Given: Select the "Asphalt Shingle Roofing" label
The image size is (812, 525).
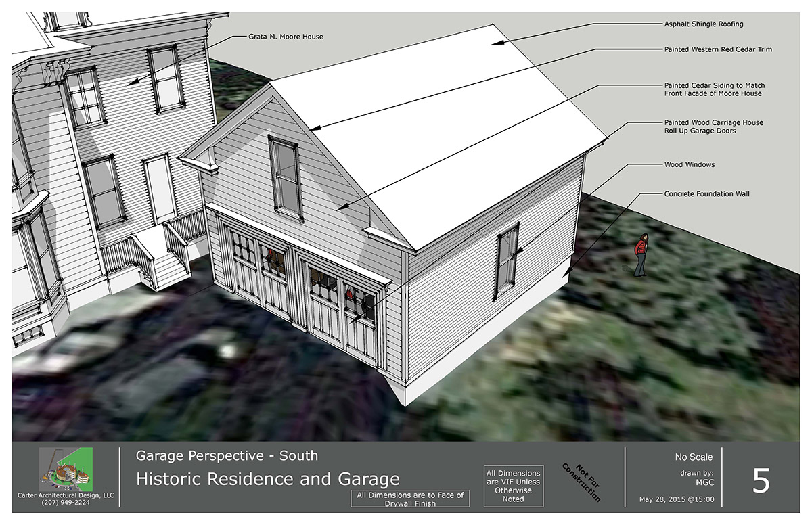Looking at the screenshot, I should pos(704,24).
